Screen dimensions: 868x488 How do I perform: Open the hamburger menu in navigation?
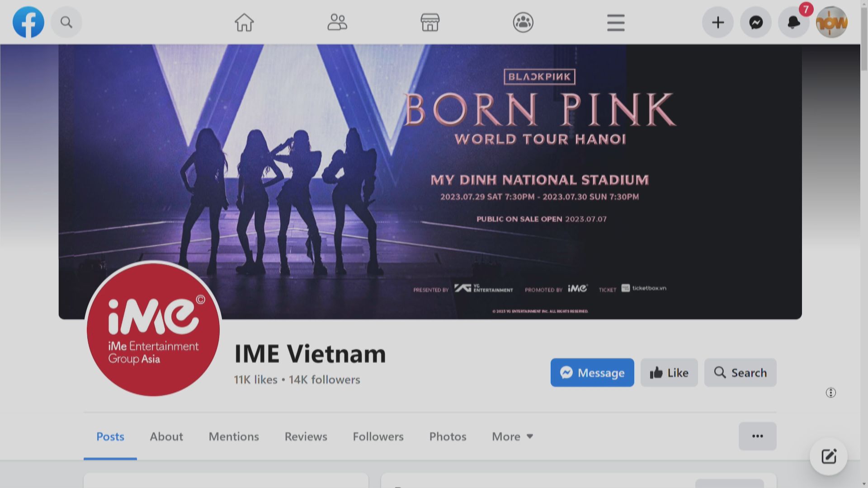pos(615,22)
